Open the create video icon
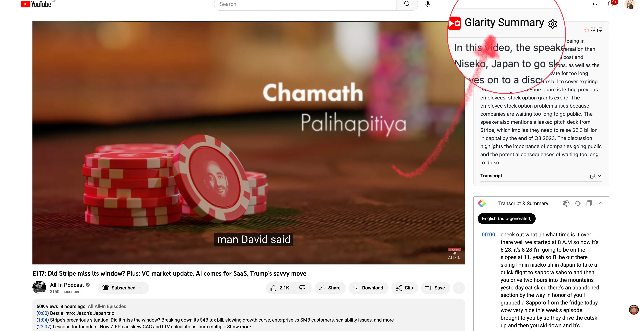Image resolution: width=644 pixels, height=331 pixels. 594,4
